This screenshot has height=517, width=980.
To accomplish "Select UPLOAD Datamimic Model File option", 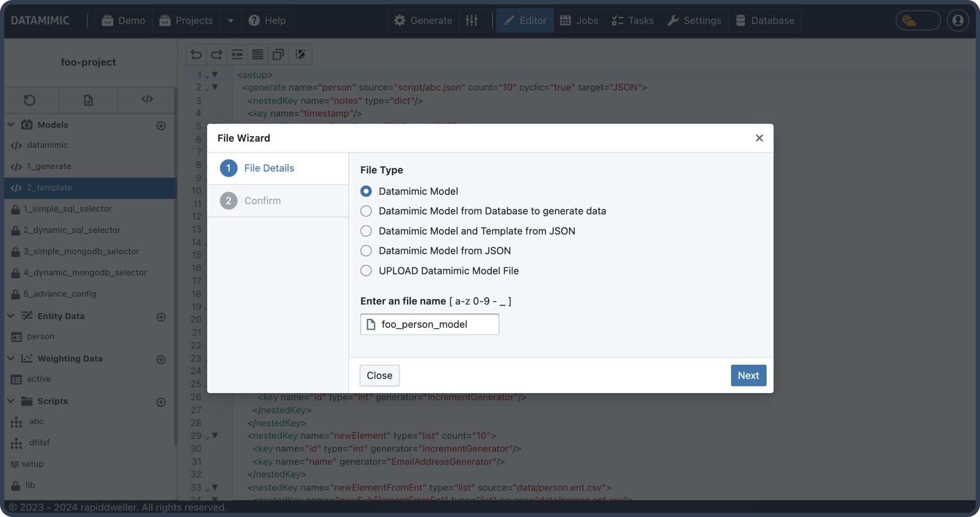I will click(x=366, y=271).
